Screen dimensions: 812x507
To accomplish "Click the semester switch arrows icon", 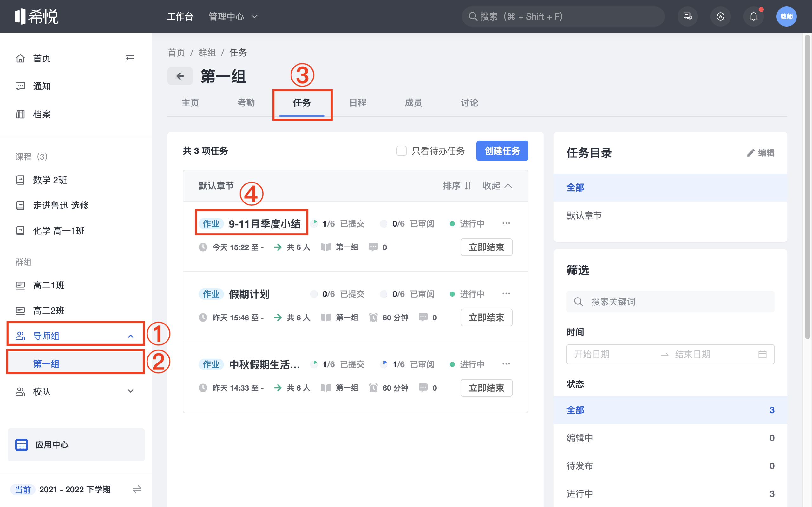I will 137,490.
